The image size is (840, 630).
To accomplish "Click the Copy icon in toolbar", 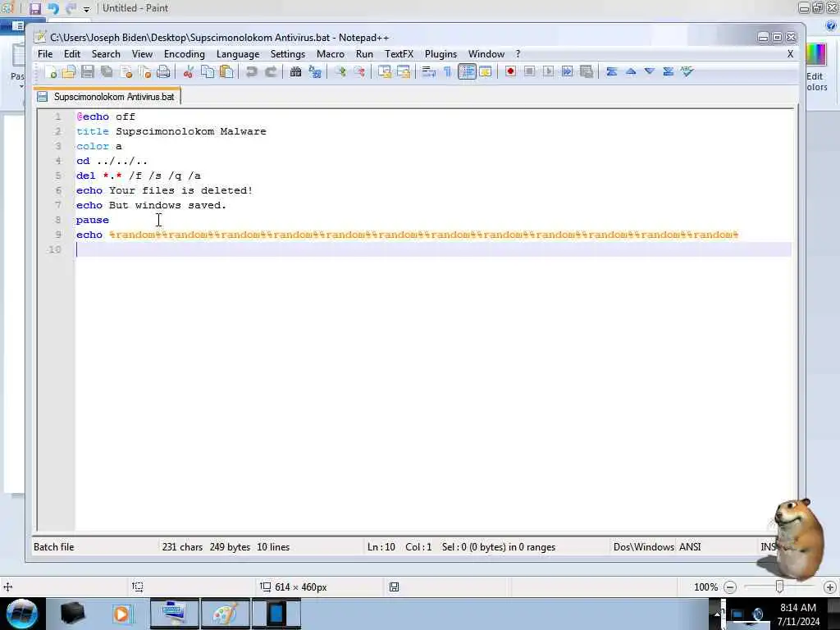I will (x=208, y=72).
